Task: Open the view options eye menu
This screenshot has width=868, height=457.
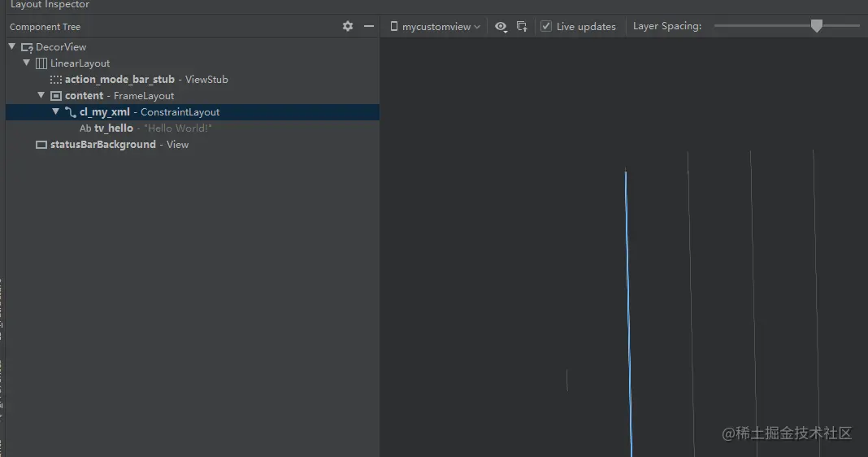Action: [x=501, y=27]
